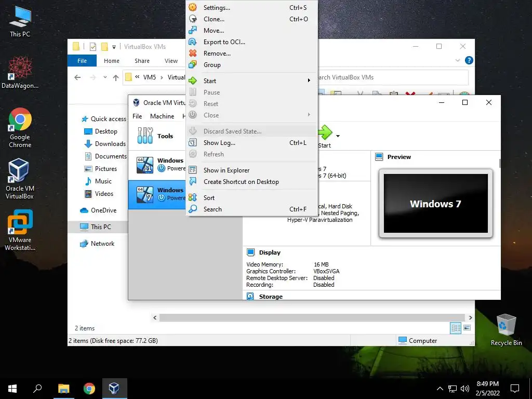Image resolution: width=532 pixels, height=399 pixels.
Task: Click Explorer back arrow
Action: click(77, 77)
